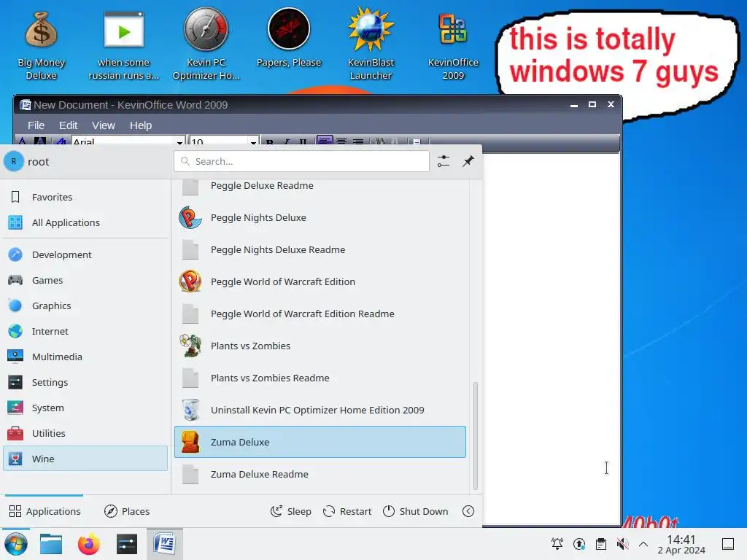The height and width of the screenshot is (560, 747).
Task: Open Plants vs Zombies Readme entry
Action: click(320, 378)
